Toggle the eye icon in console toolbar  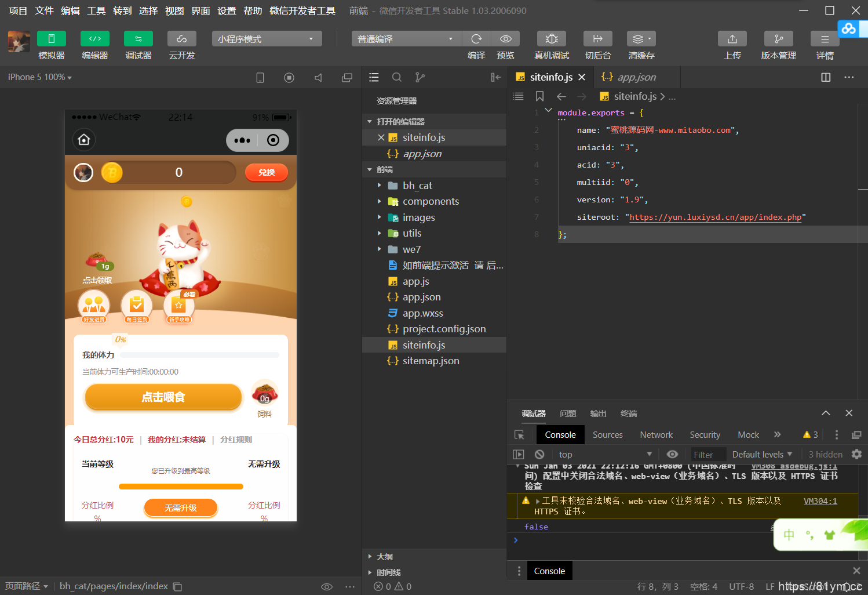click(x=672, y=454)
